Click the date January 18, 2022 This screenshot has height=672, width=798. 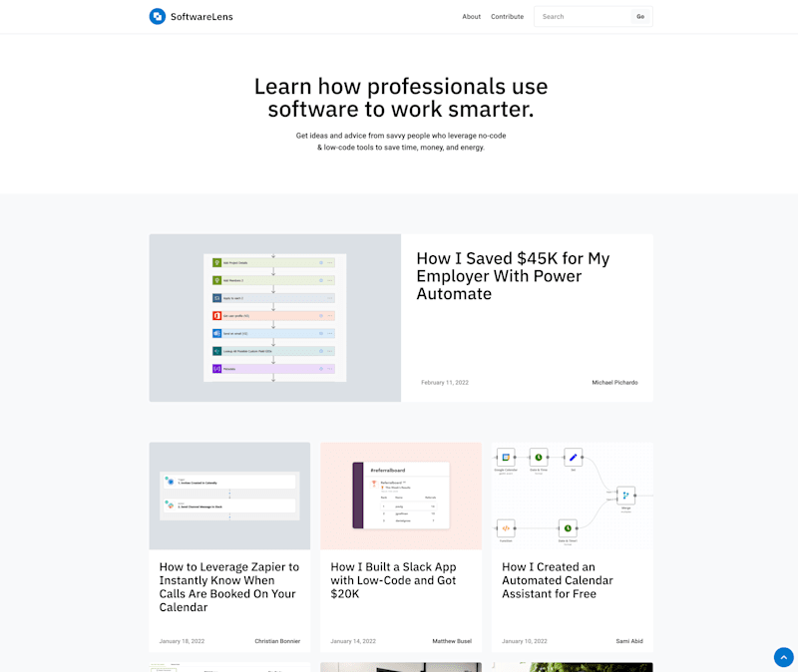[x=182, y=641]
